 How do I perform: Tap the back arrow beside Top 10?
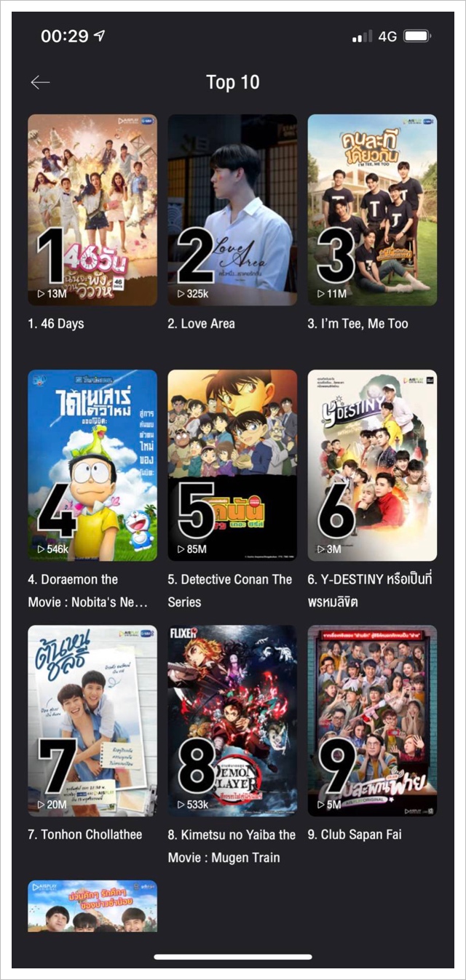click(40, 82)
